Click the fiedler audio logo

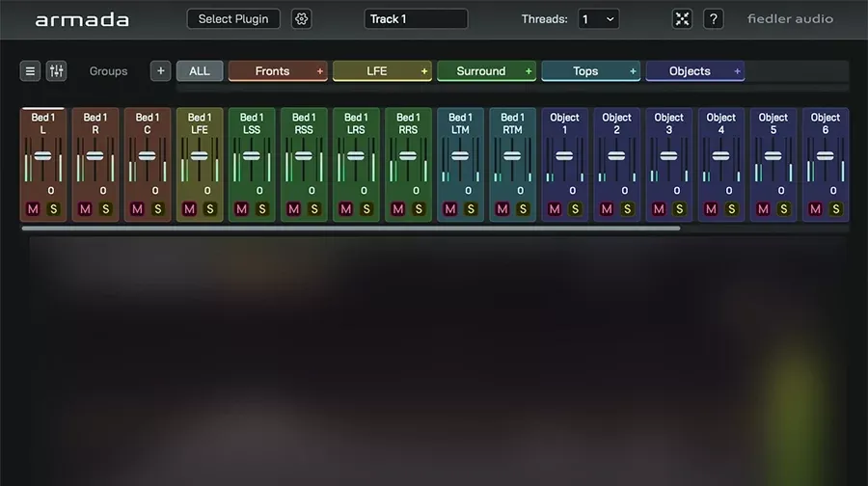pyautogui.click(x=790, y=19)
